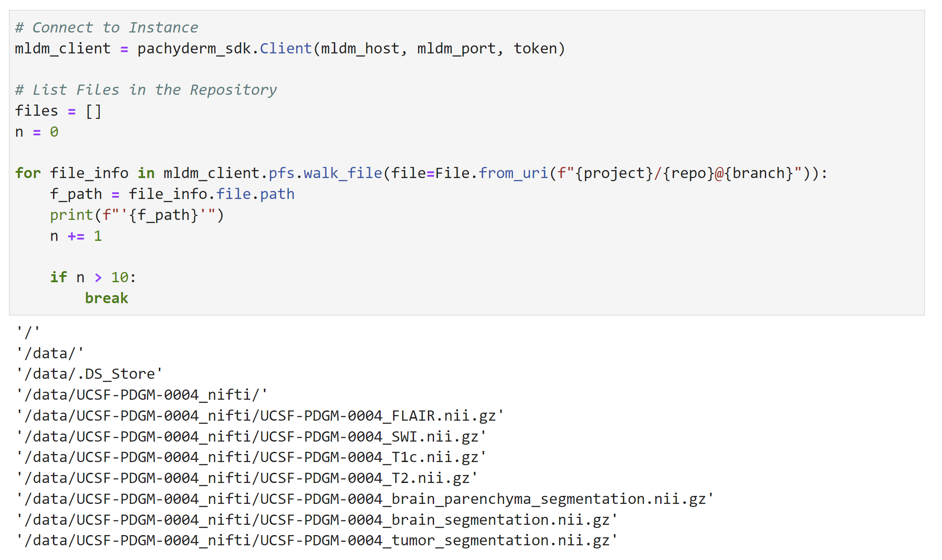Click the T1c.nii.gz output path
Screen dimensions: 942x560
pyautogui.click(x=252, y=457)
